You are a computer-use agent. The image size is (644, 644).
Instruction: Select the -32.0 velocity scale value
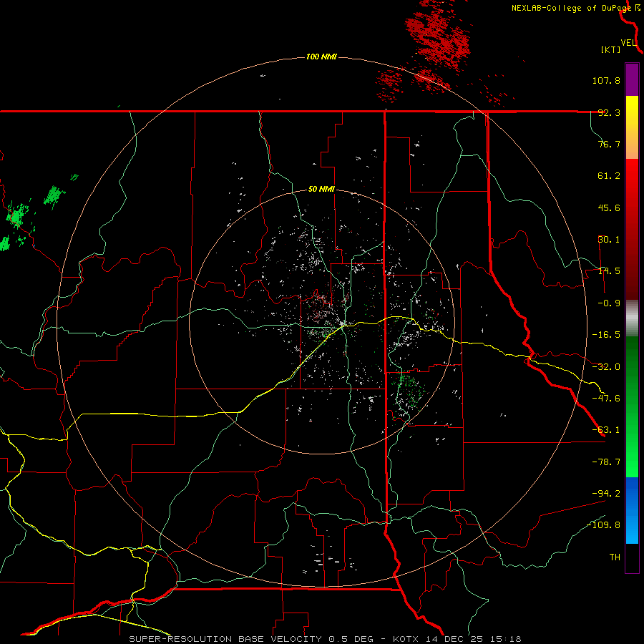pyautogui.click(x=606, y=367)
